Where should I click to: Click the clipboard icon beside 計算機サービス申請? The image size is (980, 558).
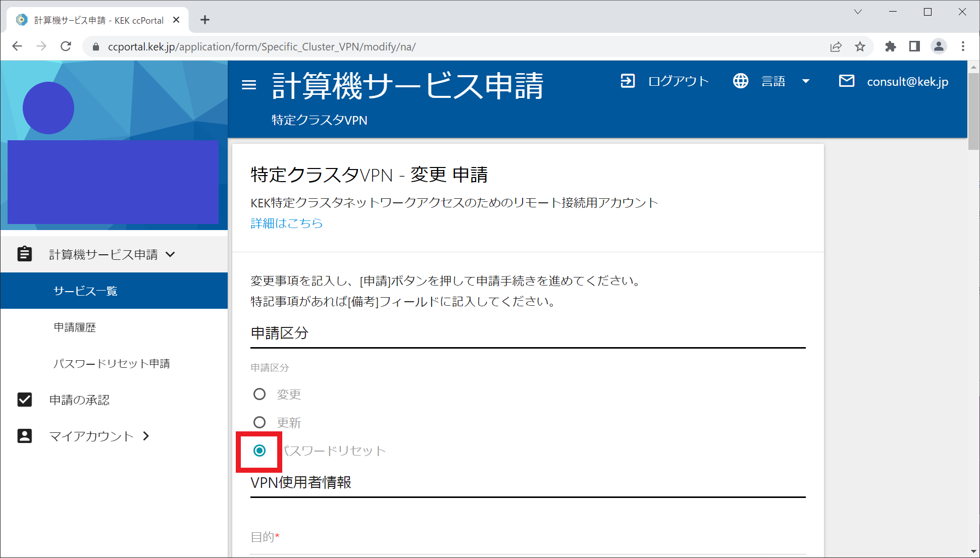point(24,254)
